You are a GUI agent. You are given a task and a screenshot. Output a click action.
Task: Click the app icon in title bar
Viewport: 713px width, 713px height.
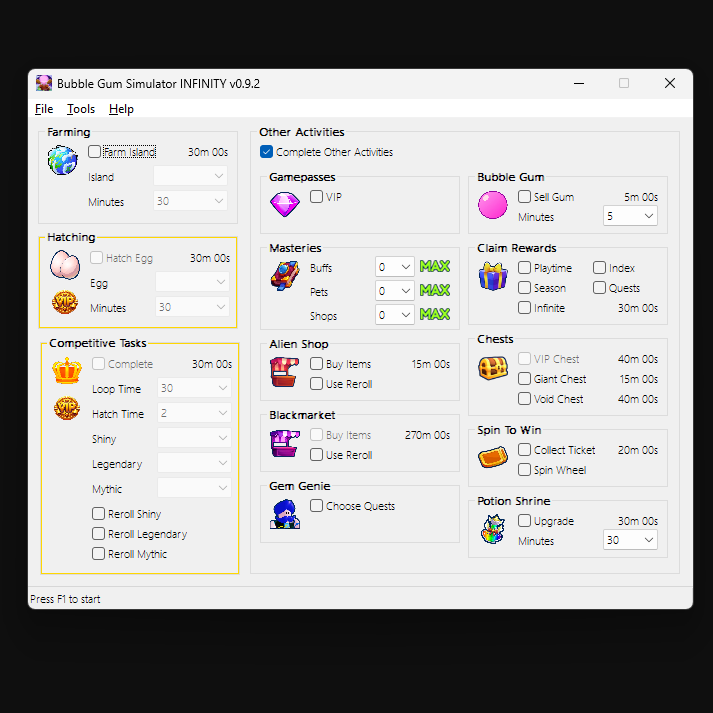44,83
